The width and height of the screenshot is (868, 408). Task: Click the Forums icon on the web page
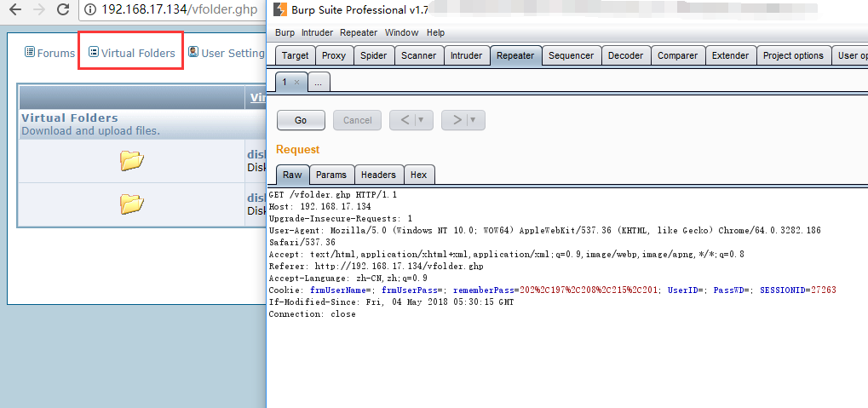coord(30,52)
